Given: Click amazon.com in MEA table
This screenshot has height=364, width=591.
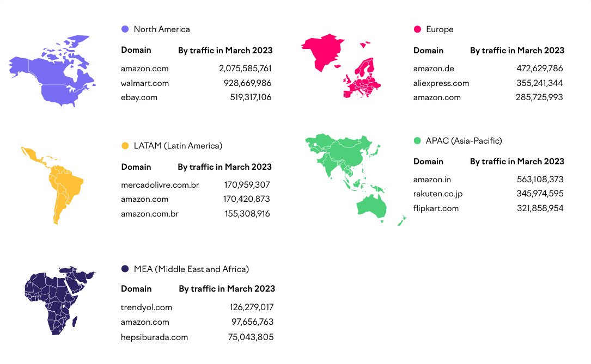Looking at the screenshot, I should point(145,322).
